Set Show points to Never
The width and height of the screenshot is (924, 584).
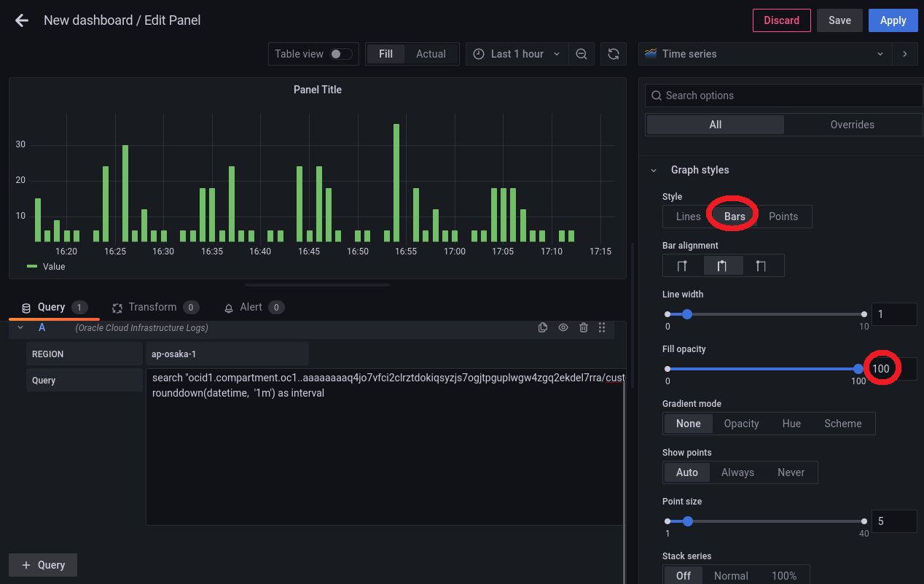tap(791, 472)
